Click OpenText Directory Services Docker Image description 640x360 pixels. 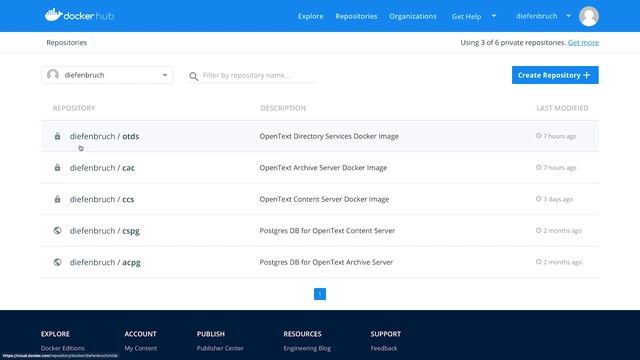(x=329, y=136)
